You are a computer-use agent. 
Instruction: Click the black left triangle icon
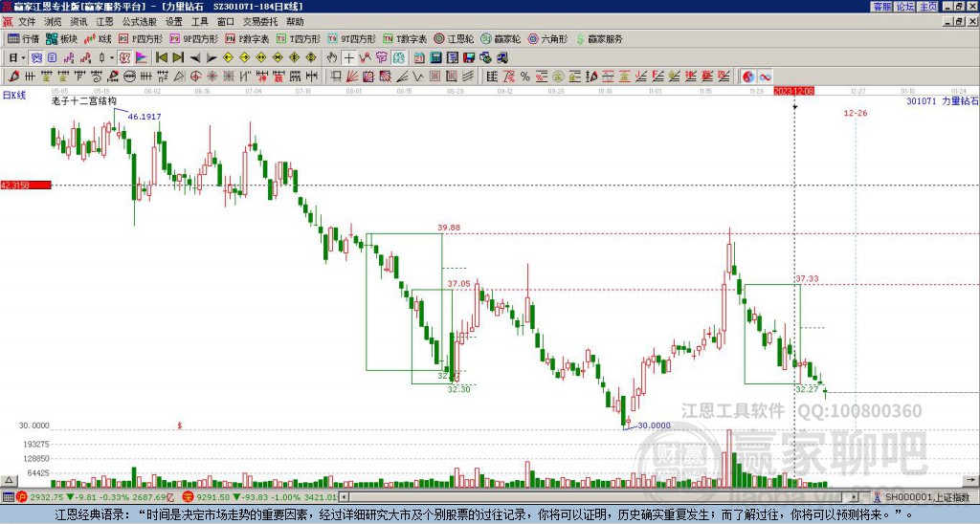[195, 57]
